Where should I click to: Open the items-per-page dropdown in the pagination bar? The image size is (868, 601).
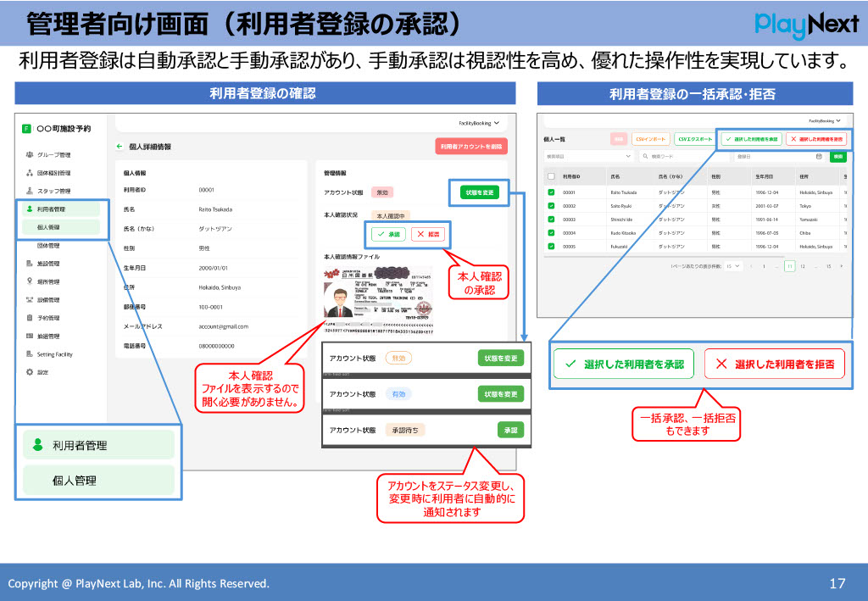[x=734, y=265]
